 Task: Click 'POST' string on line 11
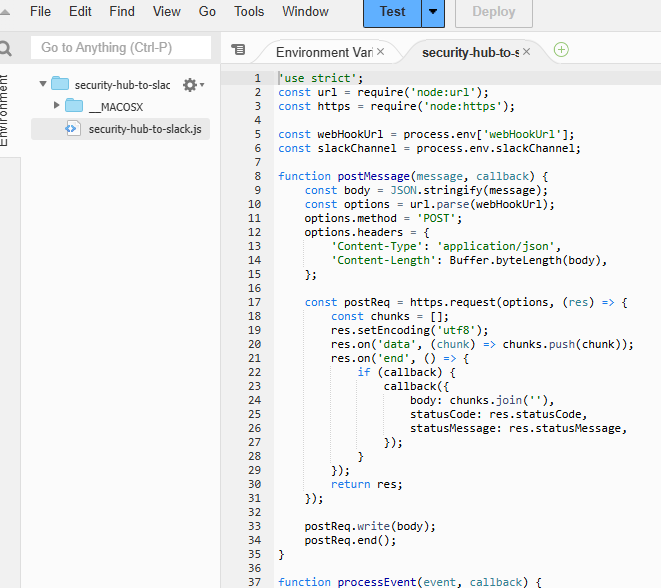tap(436, 218)
